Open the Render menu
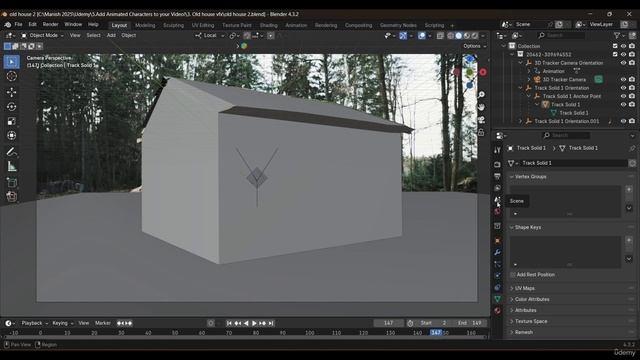 (50, 25)
